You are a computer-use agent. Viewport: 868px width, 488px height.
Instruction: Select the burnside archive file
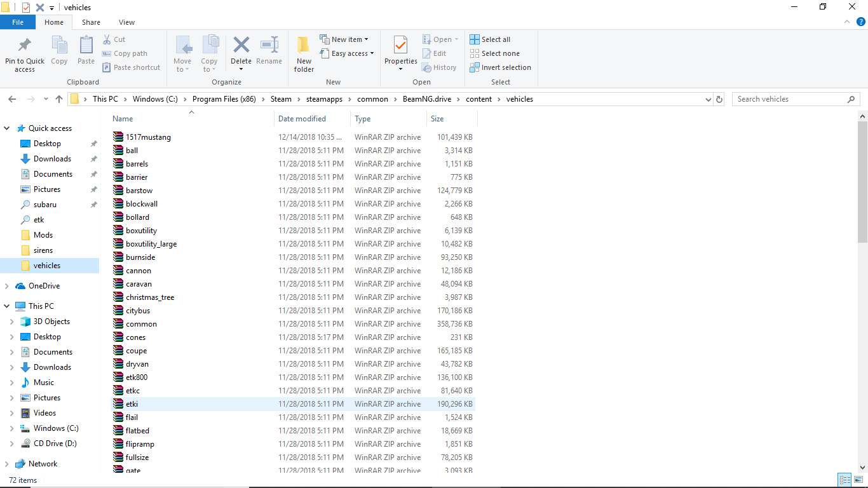click(294, 257)
